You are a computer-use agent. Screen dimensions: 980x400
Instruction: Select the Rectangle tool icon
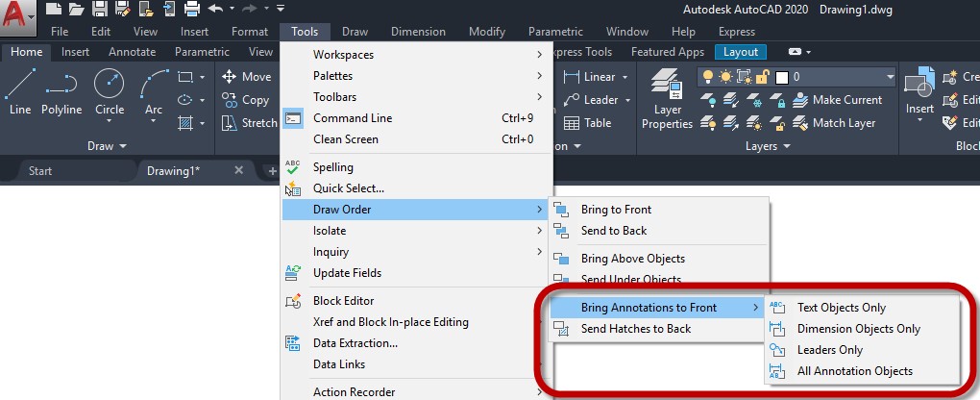185,77
